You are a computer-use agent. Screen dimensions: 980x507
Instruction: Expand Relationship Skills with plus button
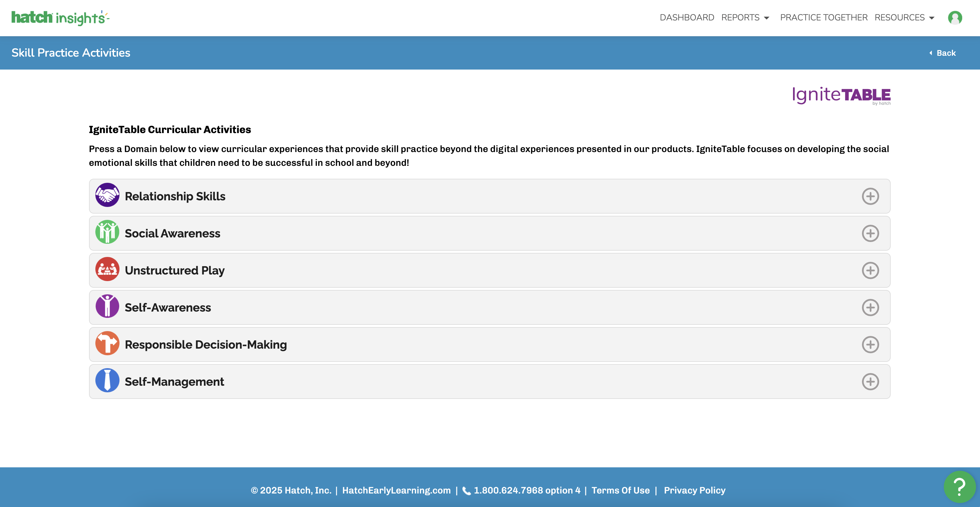[871, 196]
